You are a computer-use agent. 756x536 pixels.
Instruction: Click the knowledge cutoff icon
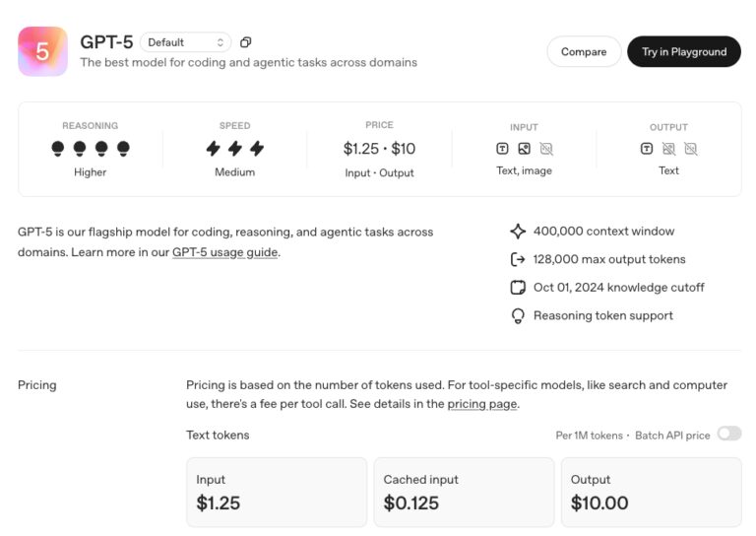click(x=518, y=288)
